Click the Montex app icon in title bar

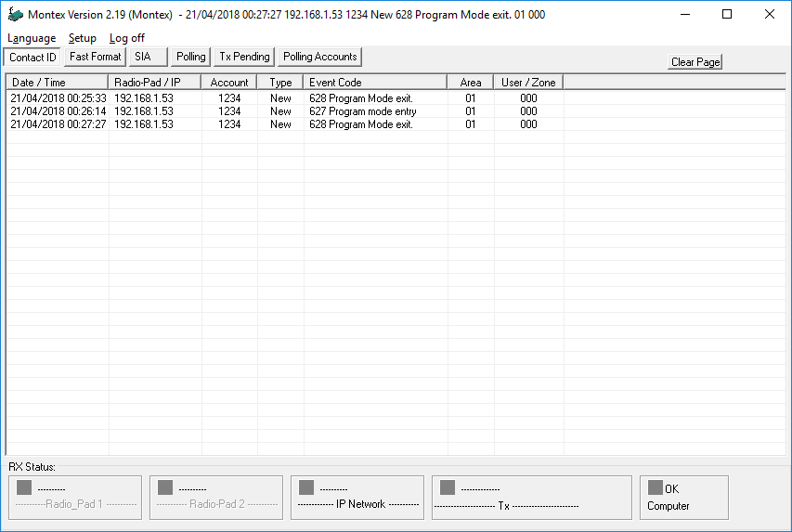[x=15, y=15]
